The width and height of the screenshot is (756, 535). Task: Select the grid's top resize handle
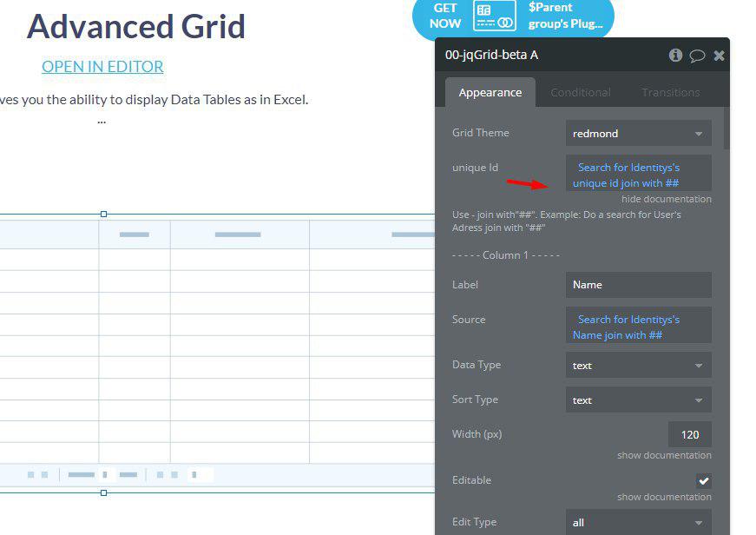[103, 215]
